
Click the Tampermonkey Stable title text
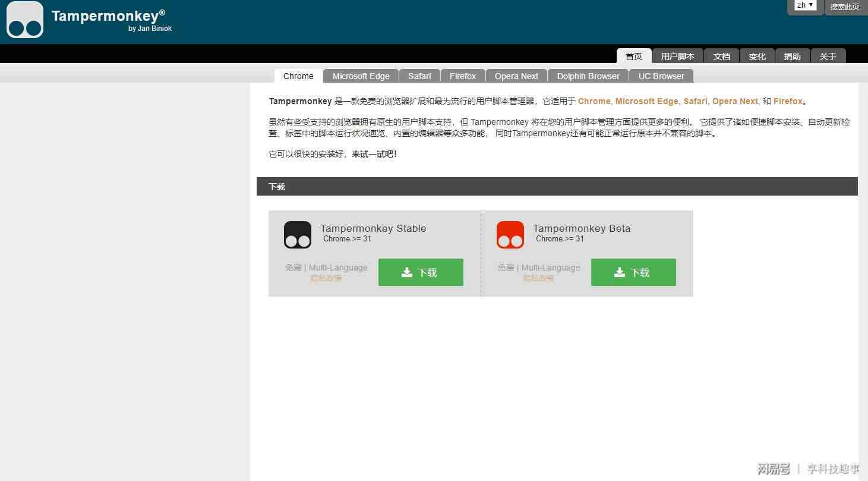(x=373, y=228)
